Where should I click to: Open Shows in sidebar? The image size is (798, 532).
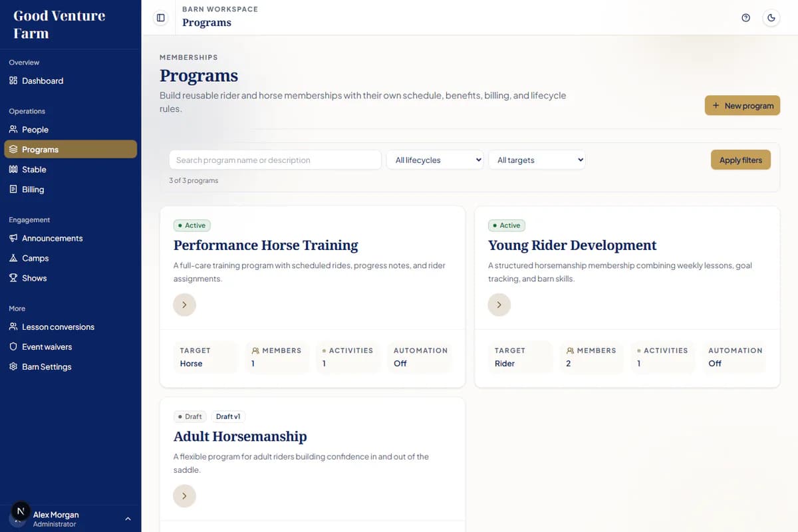[70, 278]
